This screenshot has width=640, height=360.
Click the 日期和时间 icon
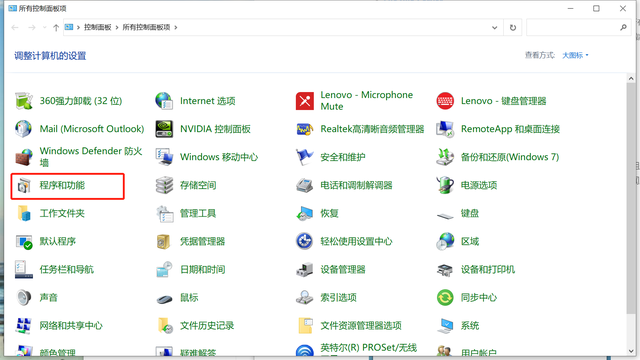pyautogui.click(x=164, y=269)
